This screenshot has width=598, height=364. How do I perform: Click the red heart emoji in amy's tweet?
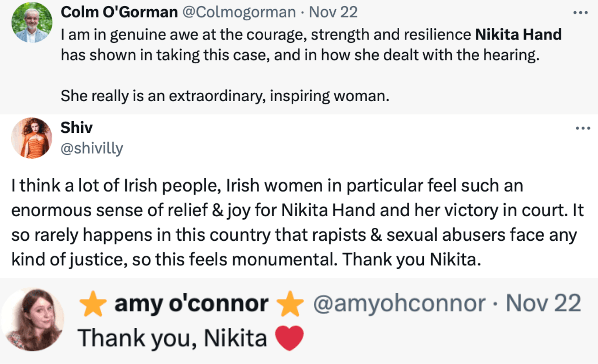290,337
